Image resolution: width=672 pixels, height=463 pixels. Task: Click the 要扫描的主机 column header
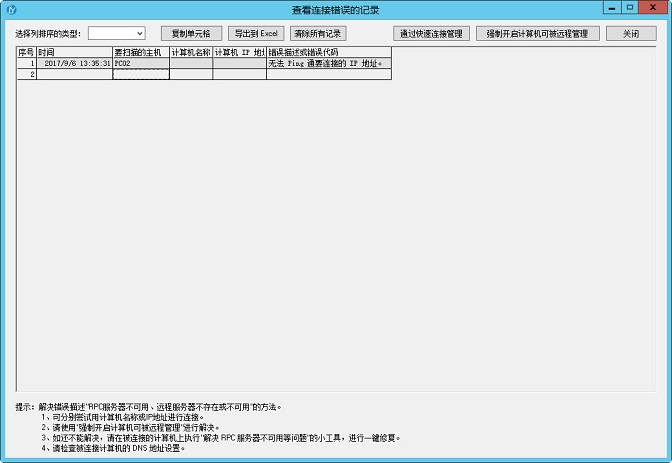(141, 51)
